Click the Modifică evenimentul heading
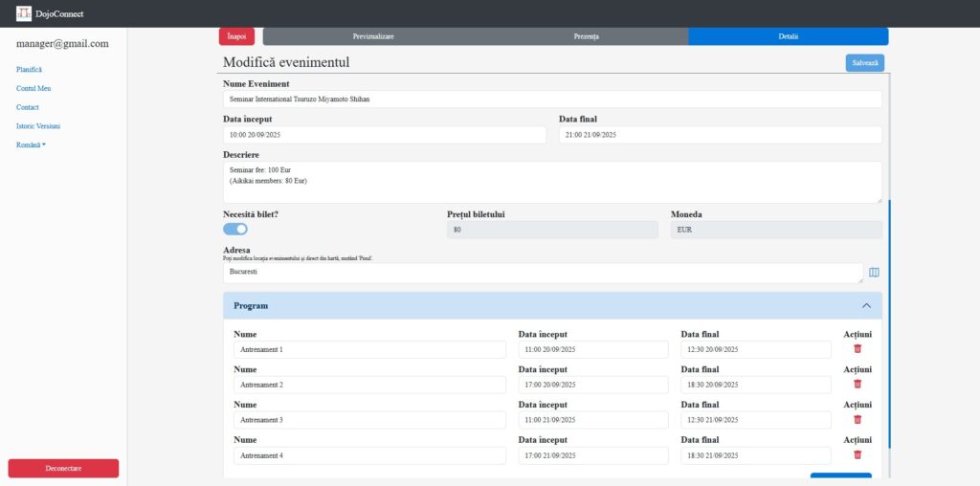The width and height of the screenshot is (980, 486). [286, 62]
